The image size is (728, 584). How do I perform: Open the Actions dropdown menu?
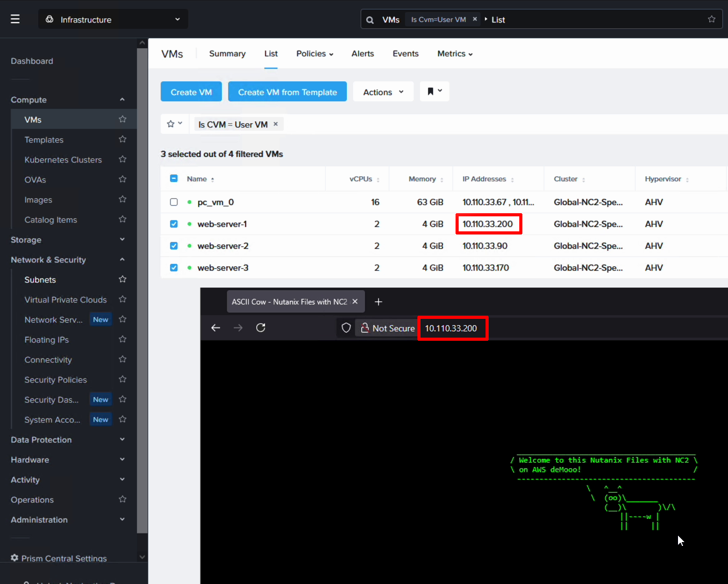(x=383, y=92)
